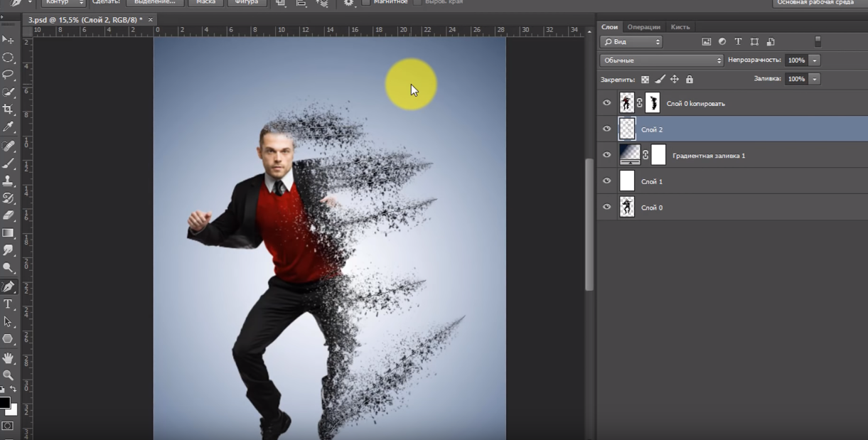Select the Elliptical Marquee tool
Image resolution: width=868 pixels, height=440 pixels.
(8, 58)
